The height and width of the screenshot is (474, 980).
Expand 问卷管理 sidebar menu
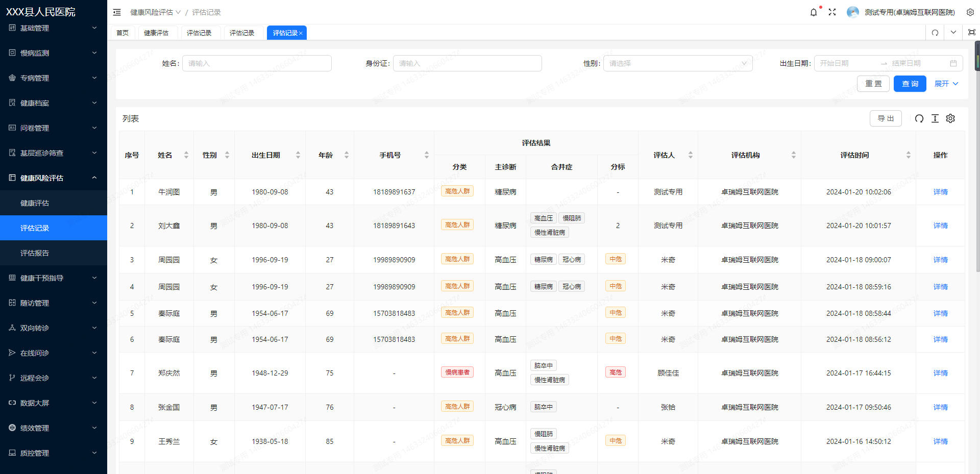pos(54,128)
